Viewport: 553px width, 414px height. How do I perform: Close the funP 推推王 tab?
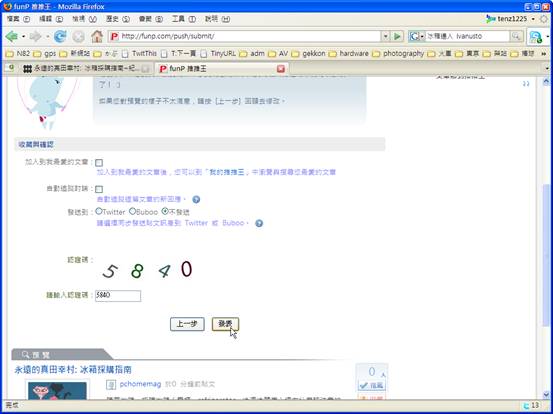pos(281,69)
